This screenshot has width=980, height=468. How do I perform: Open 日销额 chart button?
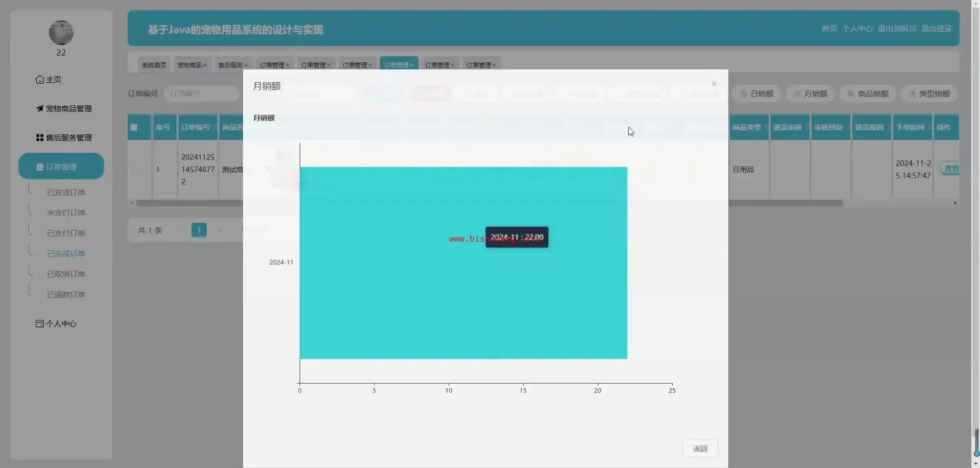tap(757, 93)
